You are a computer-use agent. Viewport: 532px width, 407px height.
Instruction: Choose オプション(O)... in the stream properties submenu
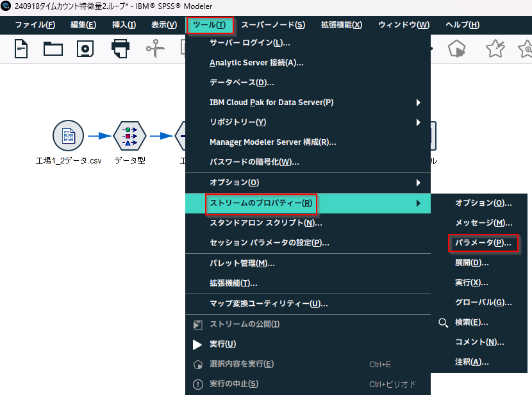click(x=479, y=203)
